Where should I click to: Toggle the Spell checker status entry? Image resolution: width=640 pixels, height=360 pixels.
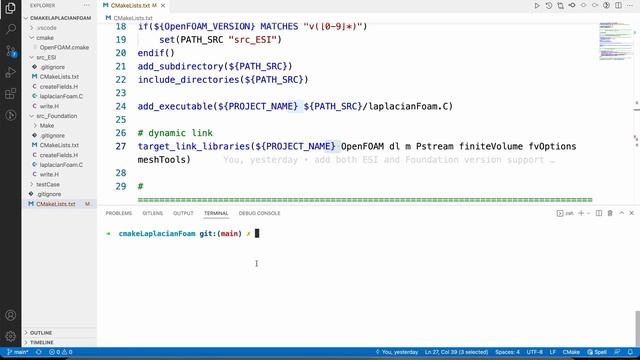point(597,352)
